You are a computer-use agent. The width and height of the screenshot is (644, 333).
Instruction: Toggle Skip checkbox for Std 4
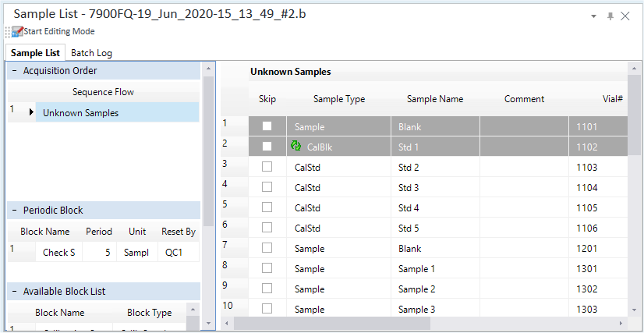tap(267, 207)
